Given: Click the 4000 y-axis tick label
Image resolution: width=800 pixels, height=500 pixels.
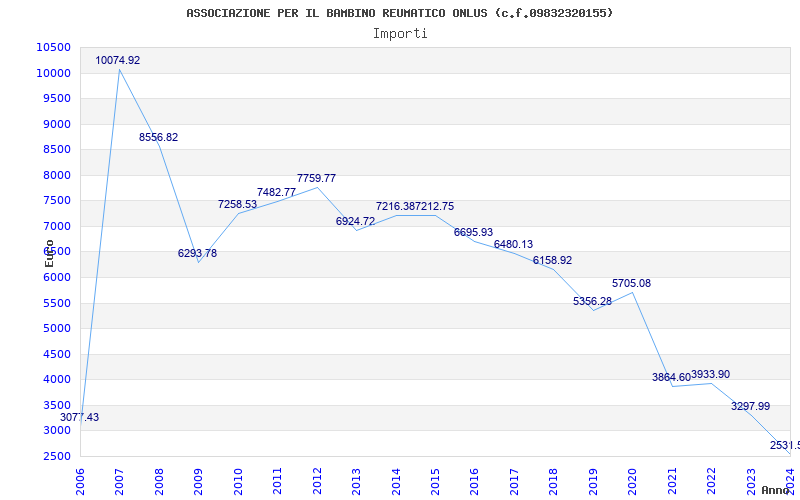Looking at the screenshot, I should click(57, 380).
